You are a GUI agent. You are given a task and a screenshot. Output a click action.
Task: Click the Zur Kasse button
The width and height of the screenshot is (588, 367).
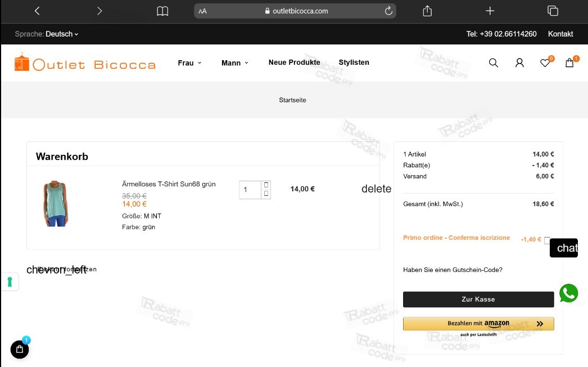478,299
